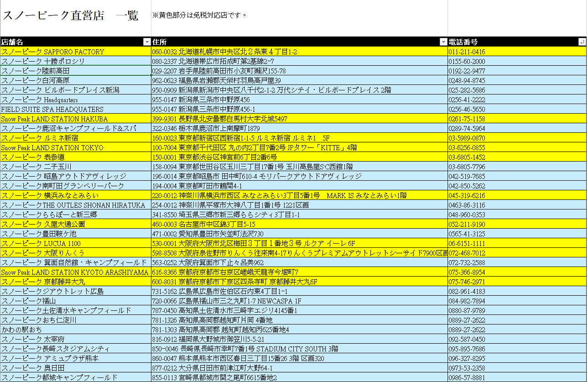Click the スノーピーク豊田鞍ケ池 store name

click(x=76, y=234)
